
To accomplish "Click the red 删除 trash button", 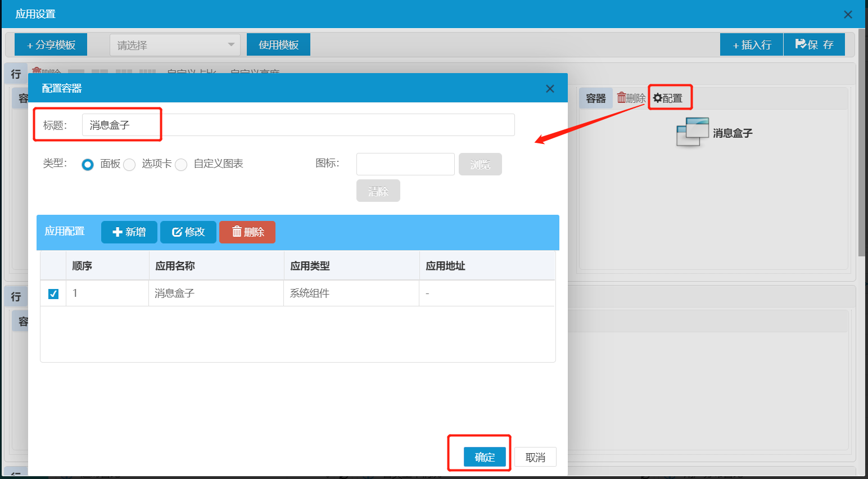I will coord(247,232).
